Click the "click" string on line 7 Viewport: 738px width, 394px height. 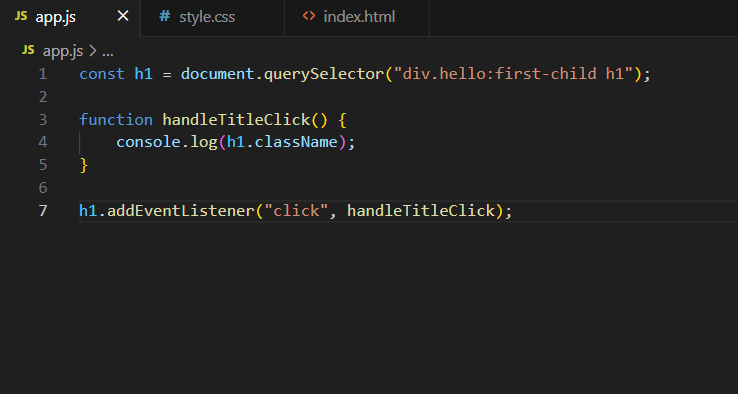coord(297,210)
